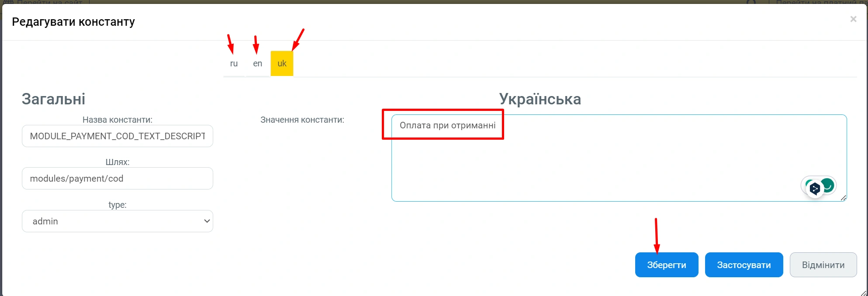
Task: Switch to the en language tab
Action: click(258, 64)
